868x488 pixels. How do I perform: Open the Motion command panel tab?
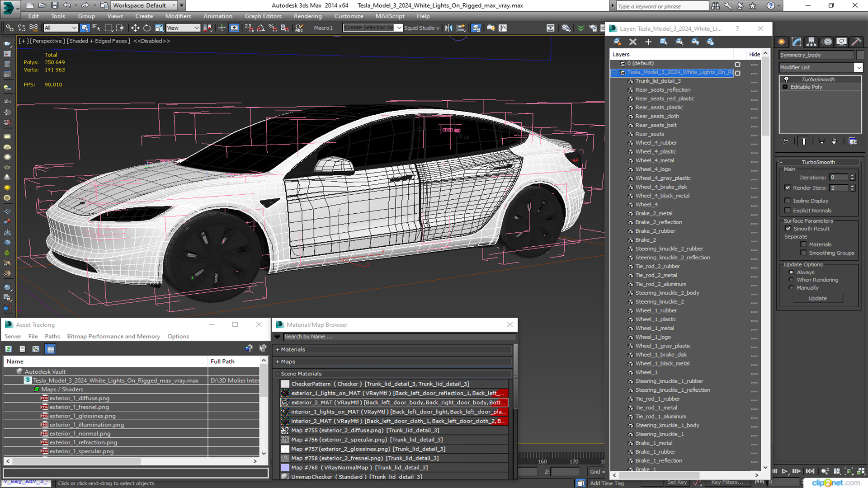coord(827,42)
